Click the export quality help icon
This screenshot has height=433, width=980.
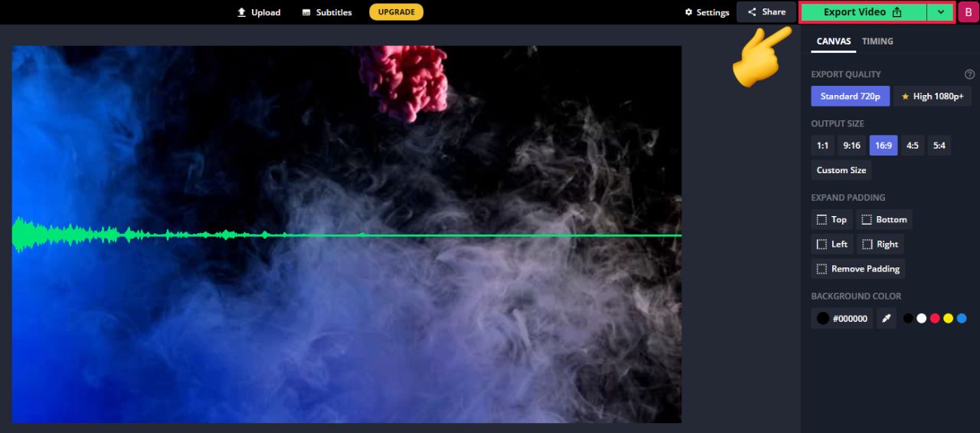(969, 74)
